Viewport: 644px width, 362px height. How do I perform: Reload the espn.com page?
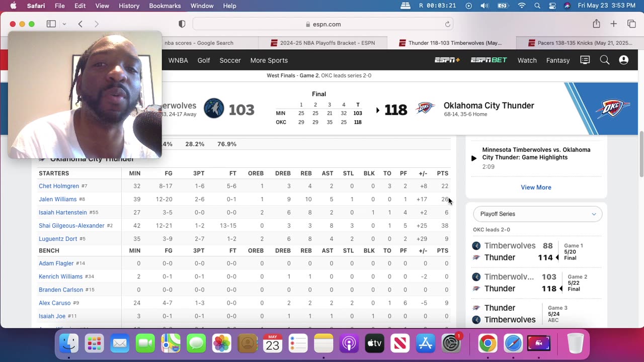pos(447,24)
